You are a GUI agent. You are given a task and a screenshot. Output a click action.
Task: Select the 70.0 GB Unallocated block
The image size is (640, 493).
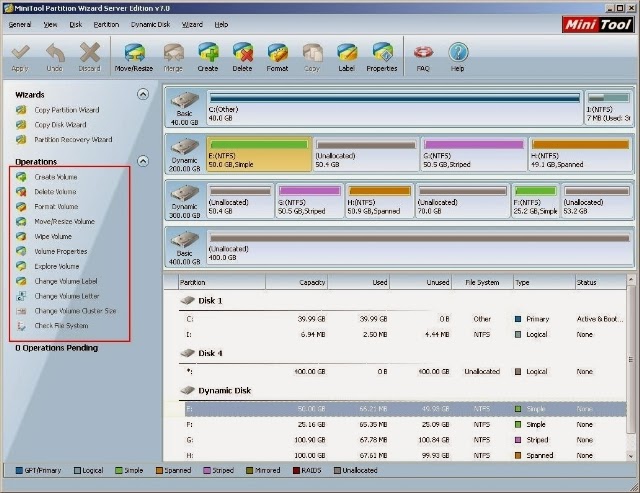(x=462, y=201)
